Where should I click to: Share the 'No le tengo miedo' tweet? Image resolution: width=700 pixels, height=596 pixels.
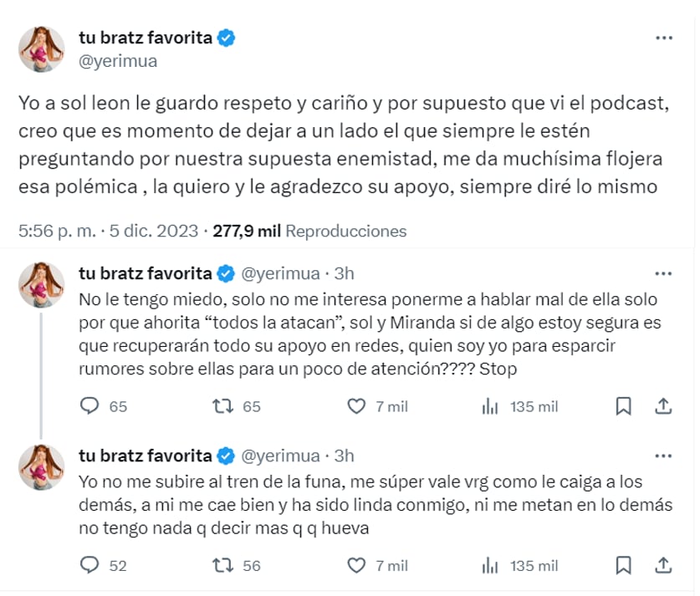pyautogui.click(x=663, y=406)
